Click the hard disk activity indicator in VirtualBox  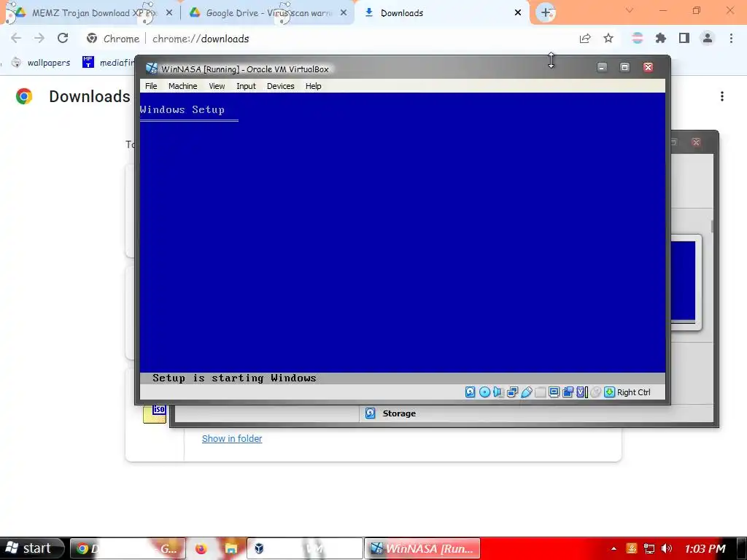tap(471, 392)
